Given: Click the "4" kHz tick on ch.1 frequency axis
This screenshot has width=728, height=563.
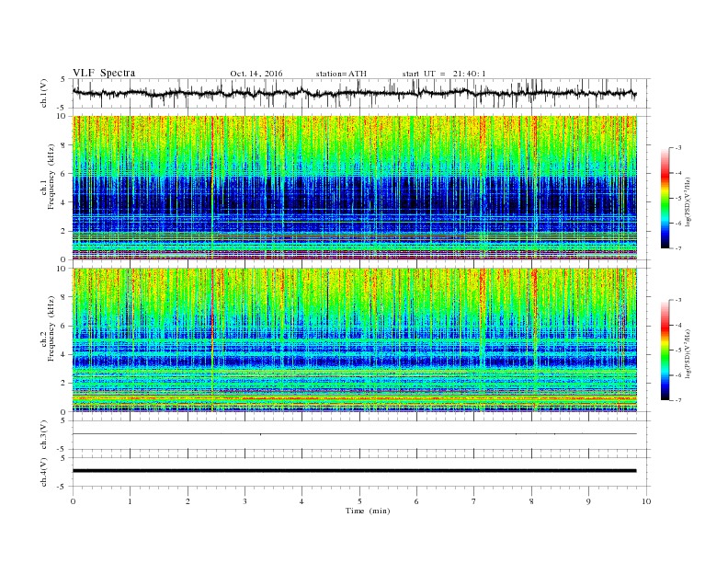Looking at the screenshot, I should tap(64, 202).
